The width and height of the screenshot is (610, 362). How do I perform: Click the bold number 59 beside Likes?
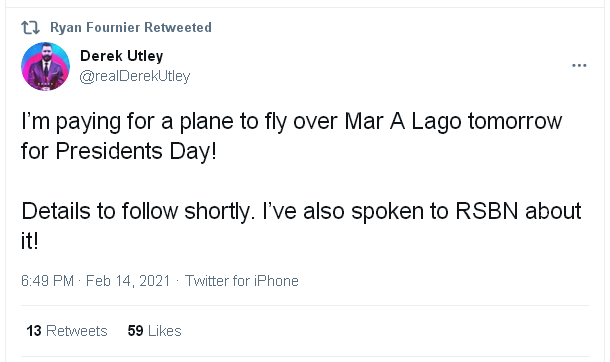pos(135,331)
